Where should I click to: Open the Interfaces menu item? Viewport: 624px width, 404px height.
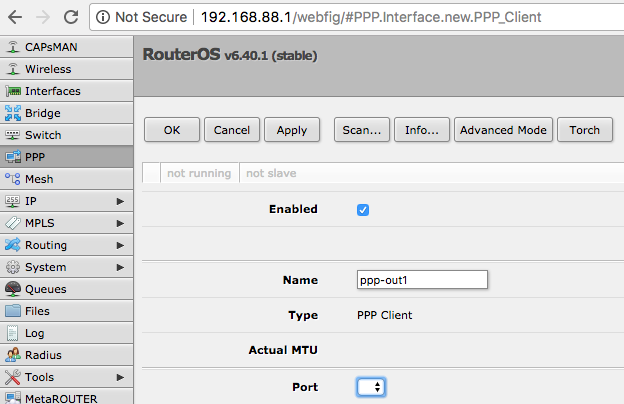52,91
